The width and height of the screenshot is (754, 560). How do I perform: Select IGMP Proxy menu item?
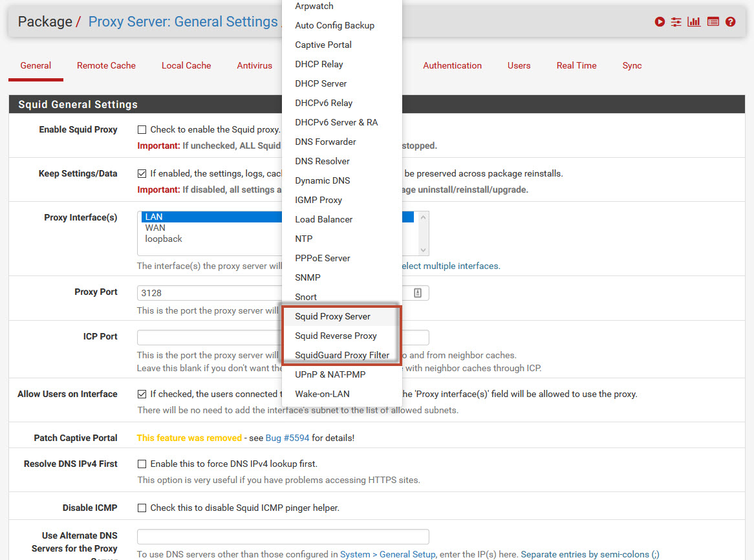click(x=342, y=200)
